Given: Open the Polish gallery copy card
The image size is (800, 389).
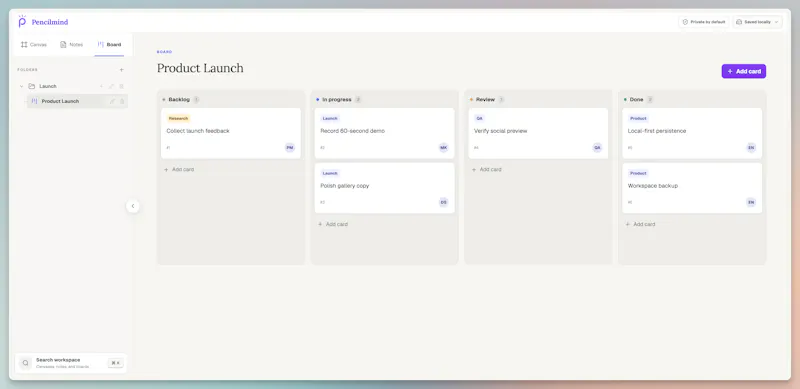Looking at the screenshot, I should (x=384, y=188).
